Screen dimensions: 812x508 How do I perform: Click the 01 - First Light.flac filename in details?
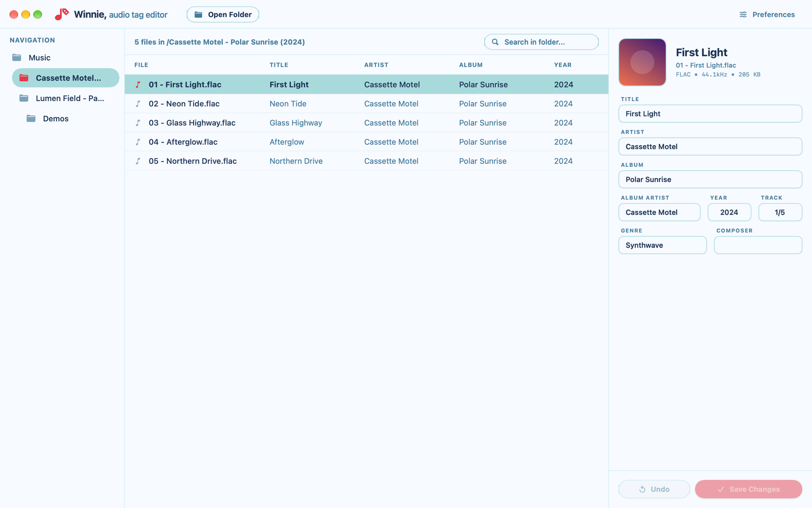coord(706,65)
